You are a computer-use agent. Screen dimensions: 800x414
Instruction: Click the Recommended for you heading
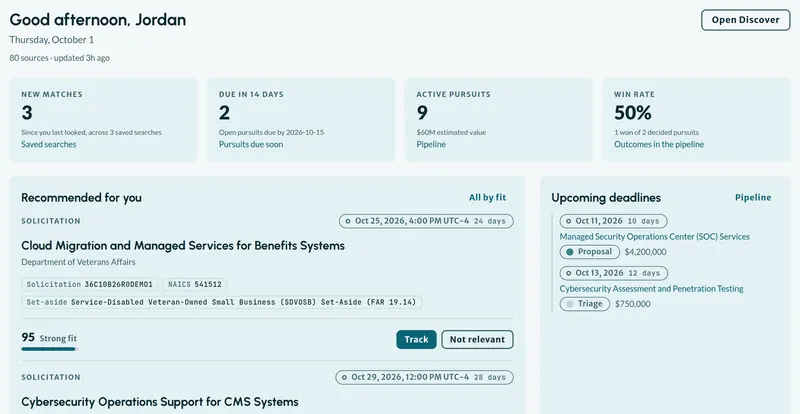coord(81,198)
